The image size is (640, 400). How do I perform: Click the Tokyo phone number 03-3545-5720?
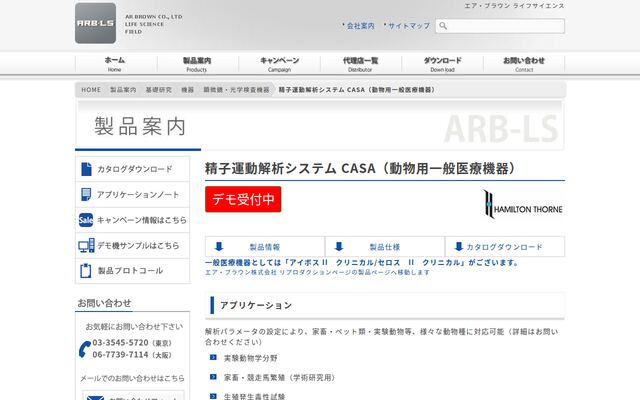(120, 342)
